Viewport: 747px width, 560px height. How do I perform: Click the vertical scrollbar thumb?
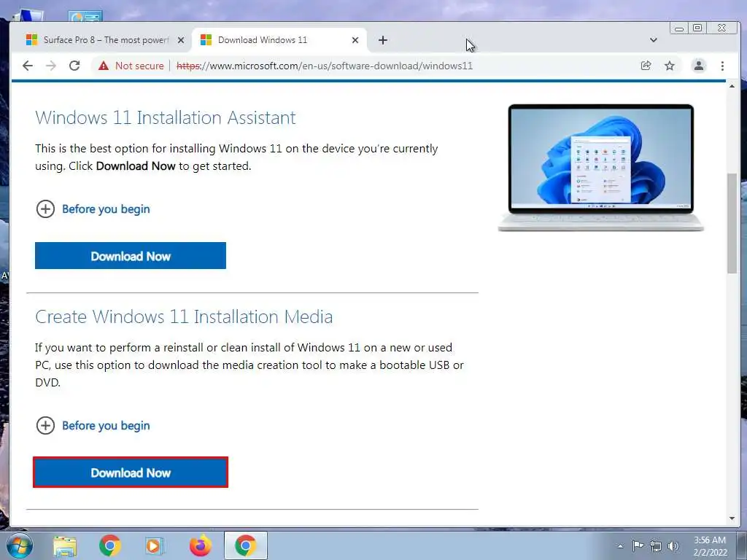click(732, 223)
